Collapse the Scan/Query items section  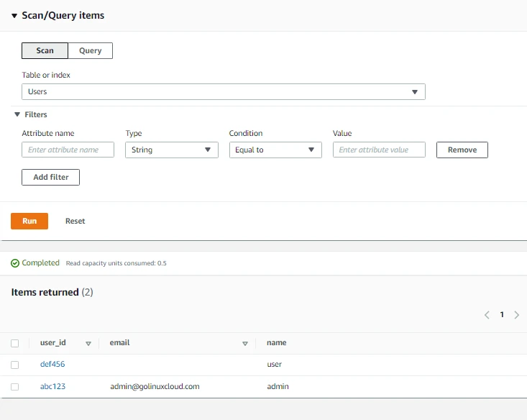[14, 16]
